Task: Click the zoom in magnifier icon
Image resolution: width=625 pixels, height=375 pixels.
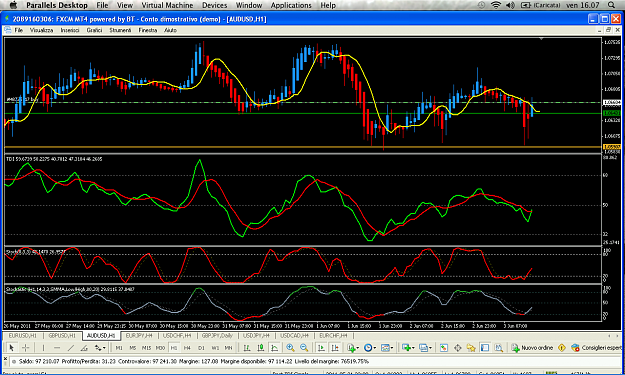Action: 290,348
